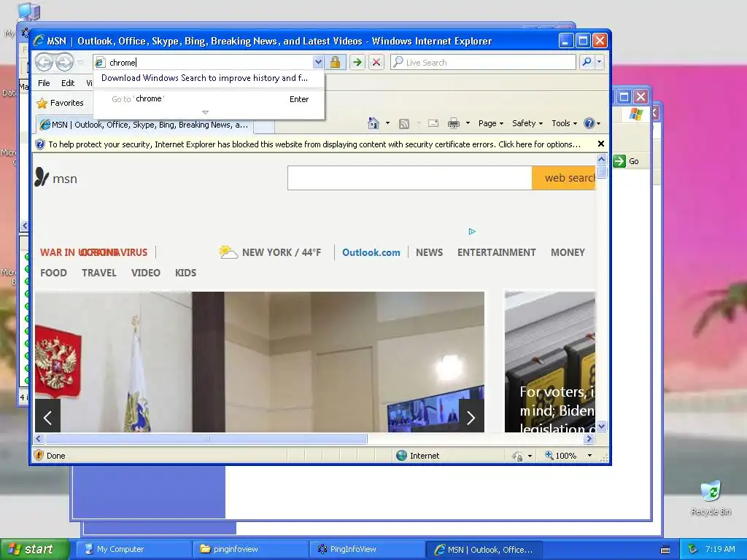Go to the ENTERTAINMENT section
Viewport: 747px width, 560px height.
496,252
